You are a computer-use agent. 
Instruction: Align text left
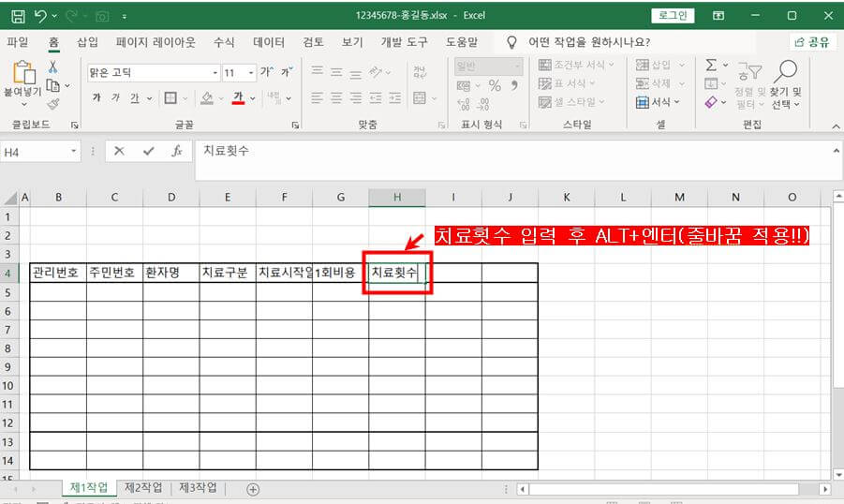(x=318, y=97)
